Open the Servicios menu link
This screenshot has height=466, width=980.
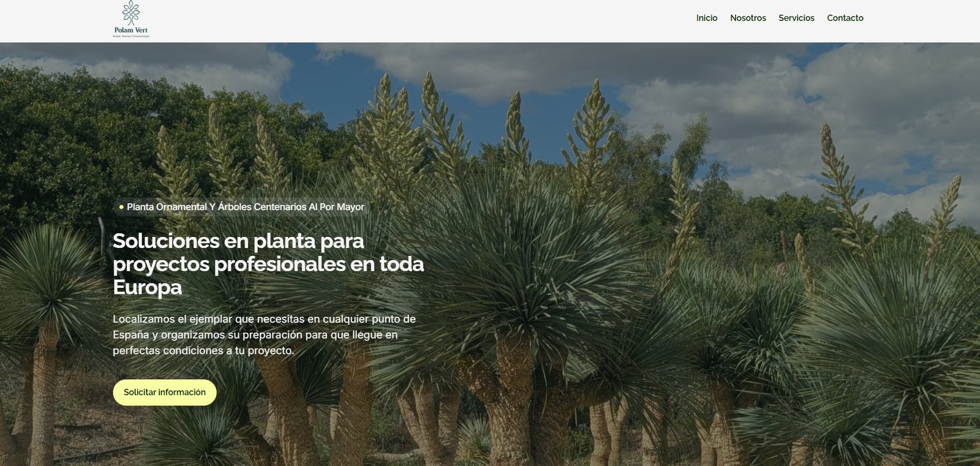click(x=796, y=18)
